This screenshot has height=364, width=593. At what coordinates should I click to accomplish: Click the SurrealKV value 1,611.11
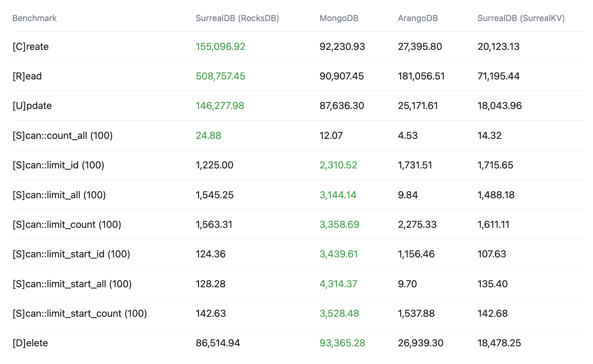[x=493, y=224]
